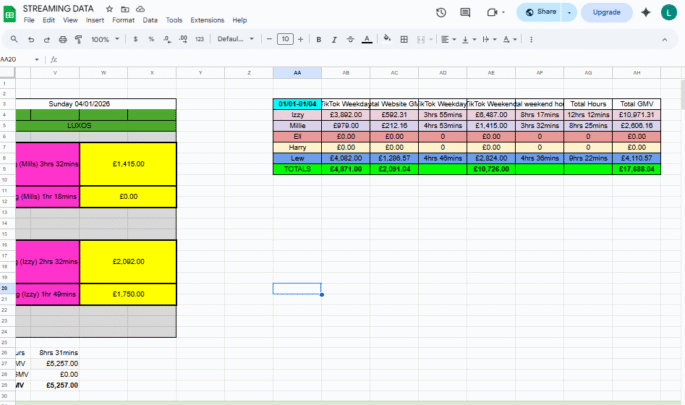Open the fill color picker
685x405 pixels.
pos(388,39)
